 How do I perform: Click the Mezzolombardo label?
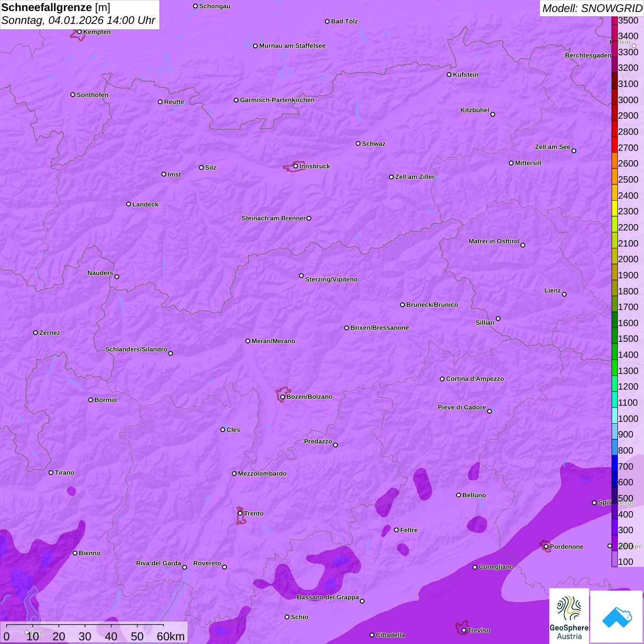pos(262,473)
